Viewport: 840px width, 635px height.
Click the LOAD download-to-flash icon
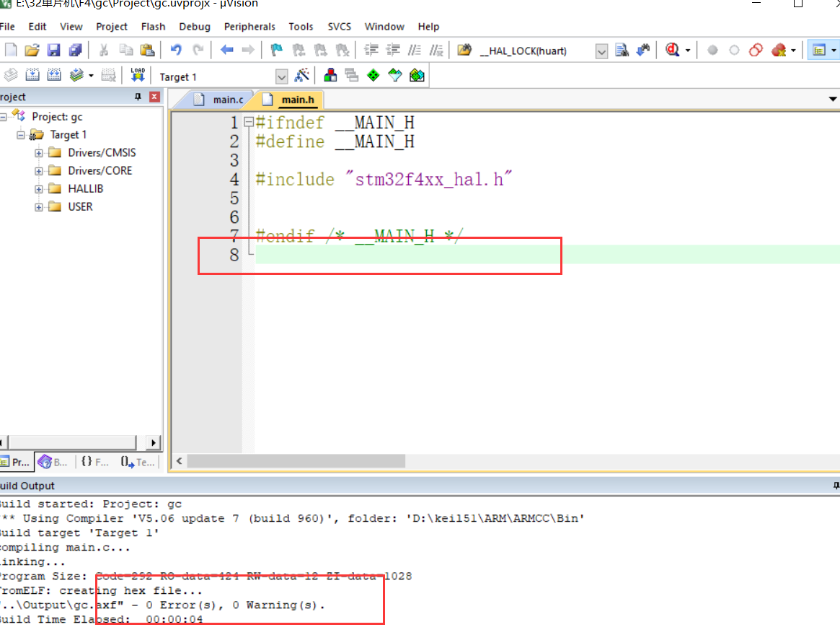(136, 74)
